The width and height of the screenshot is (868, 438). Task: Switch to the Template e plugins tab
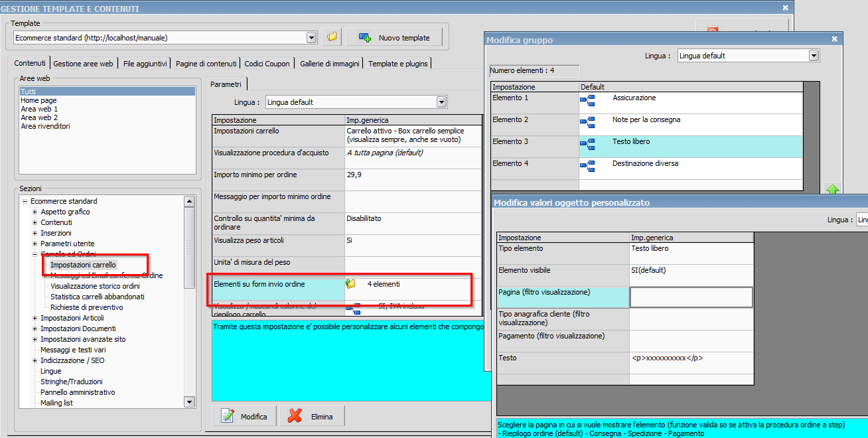[x=399, y=64]
